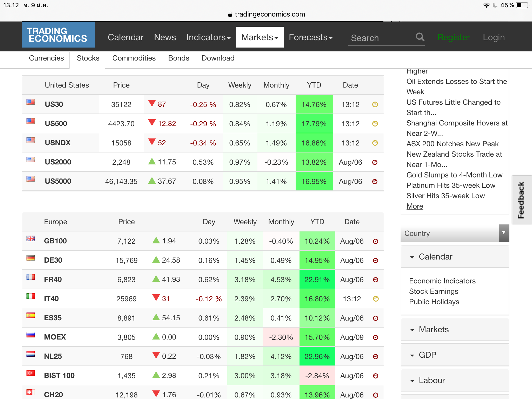Open the Economic Indicators link
532x399 pixels.
pyautogui.click(x=442, y=281)
